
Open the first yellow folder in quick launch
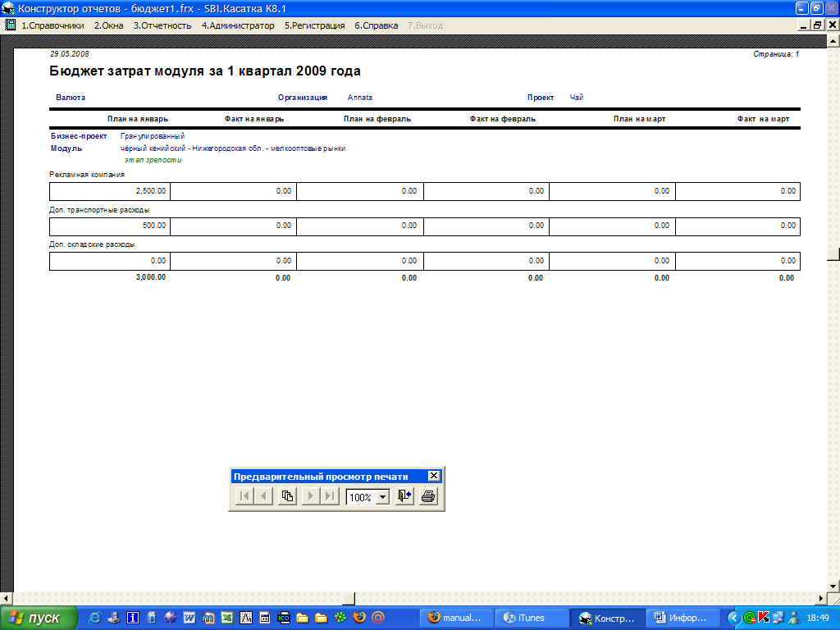coord(303,618)
